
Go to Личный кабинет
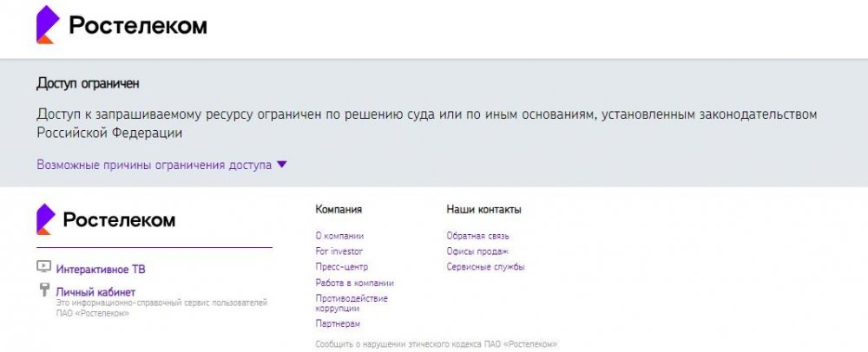[x=95, y=292]
